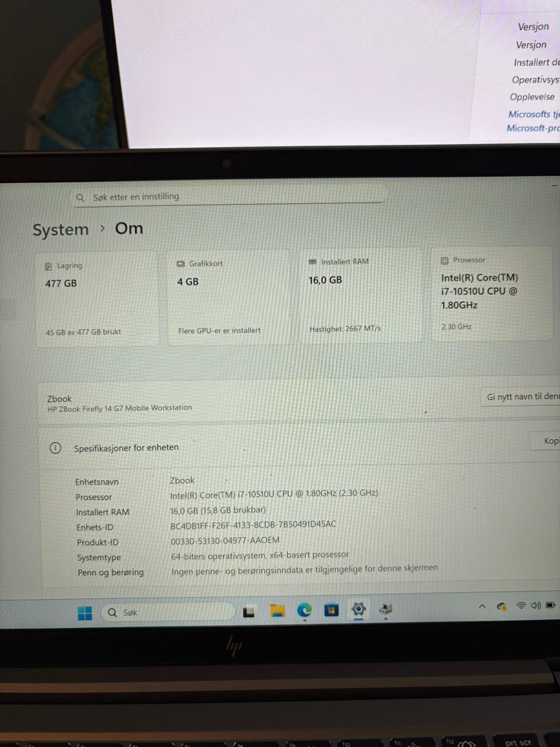The height and width of the screenshot is (747, 560).
Task: Click the Installert RAM memory icon
Action: click(x=312, y=263)
